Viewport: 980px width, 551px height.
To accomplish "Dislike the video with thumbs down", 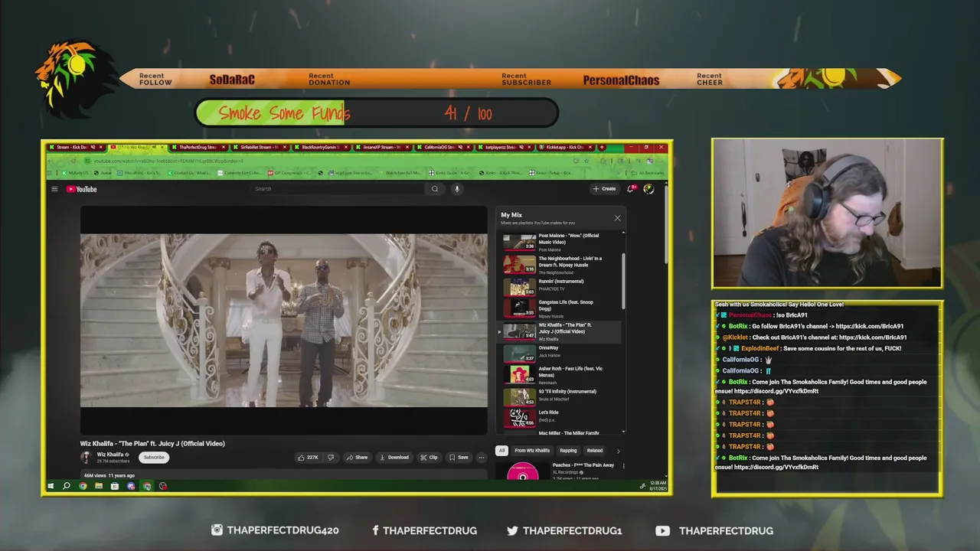I will click(331, 458).
